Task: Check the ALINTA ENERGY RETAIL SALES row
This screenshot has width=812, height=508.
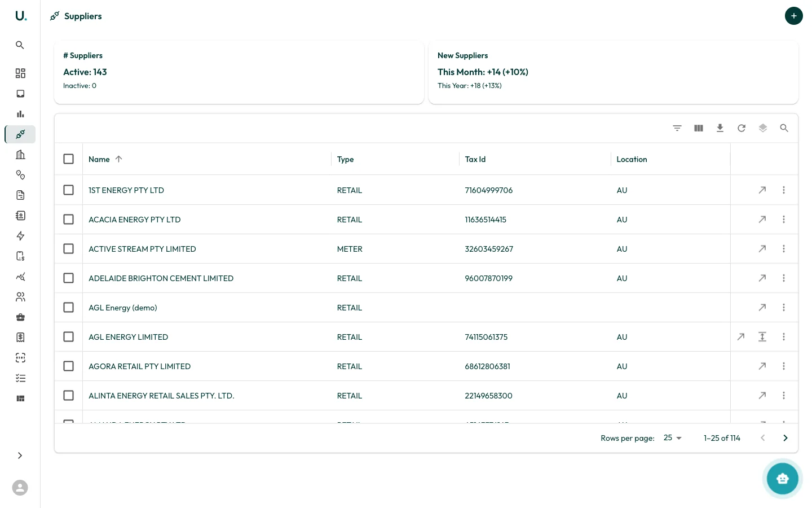Action: tap(69, 396)
